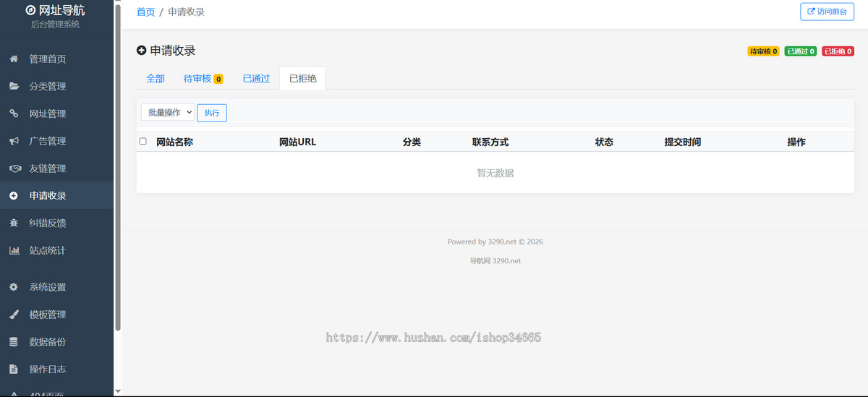Click the megaphone icon beside 广告管理
The width and height of the screenshot is (868, 397).
point(14,141)
